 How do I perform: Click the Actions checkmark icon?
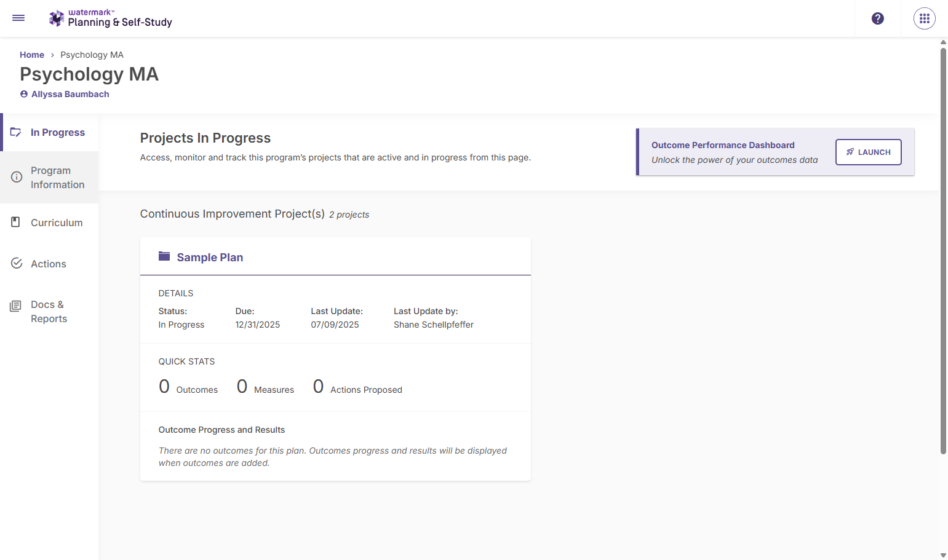pyautogui.click(x=17, y=263)
